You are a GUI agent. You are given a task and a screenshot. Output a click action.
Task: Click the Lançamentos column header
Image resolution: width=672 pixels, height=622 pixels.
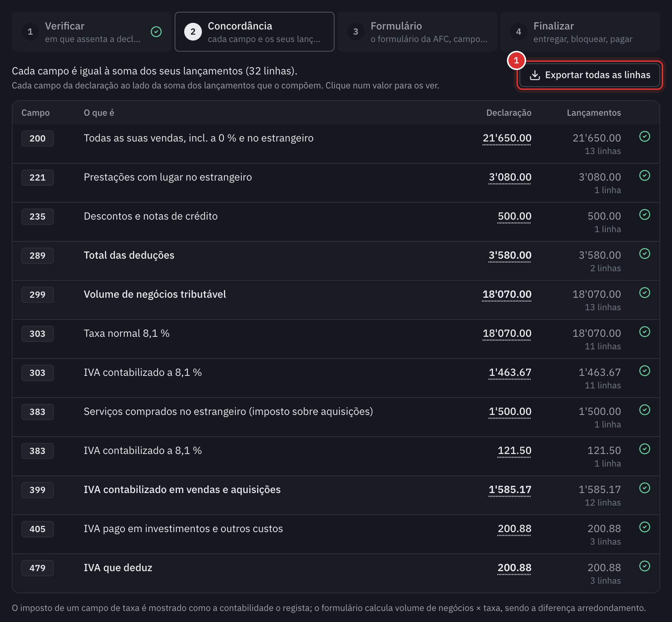(x=594, y=113)
